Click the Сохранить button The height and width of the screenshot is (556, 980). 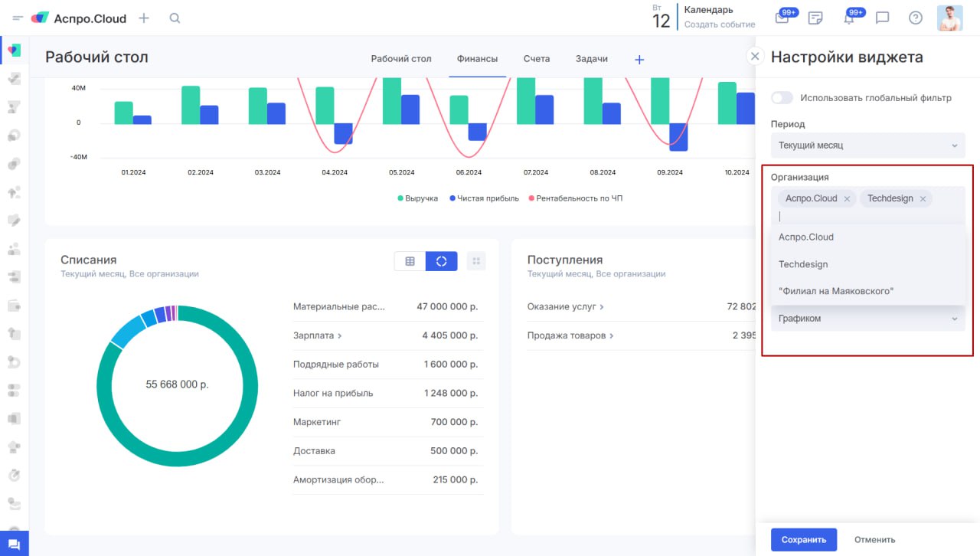pos(804,540)
